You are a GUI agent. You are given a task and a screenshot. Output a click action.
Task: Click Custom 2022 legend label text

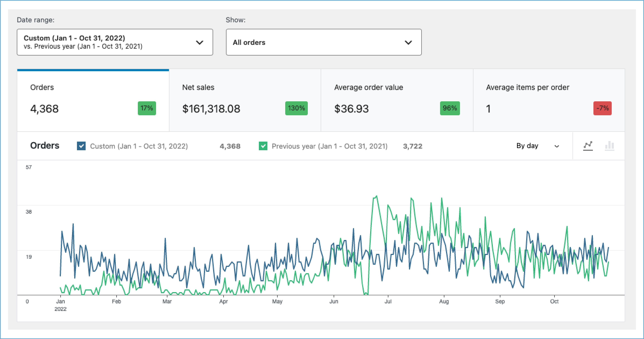[x=139, y=146]
